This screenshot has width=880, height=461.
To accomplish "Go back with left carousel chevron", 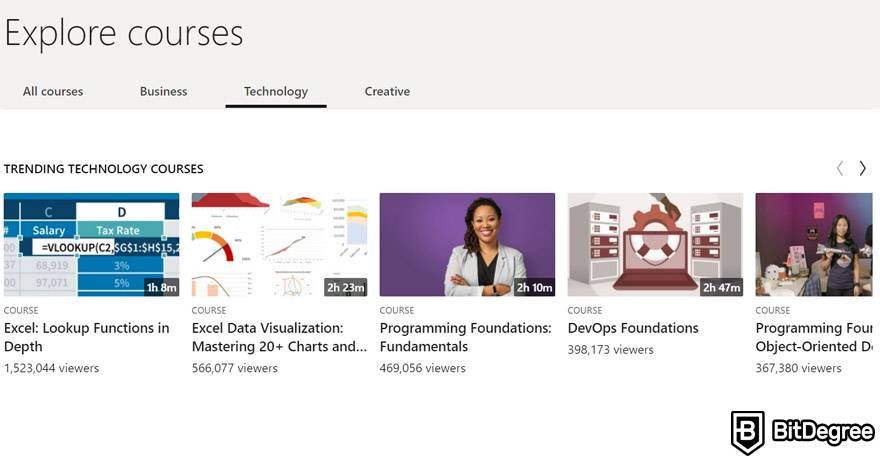I will tap(840, 168).
